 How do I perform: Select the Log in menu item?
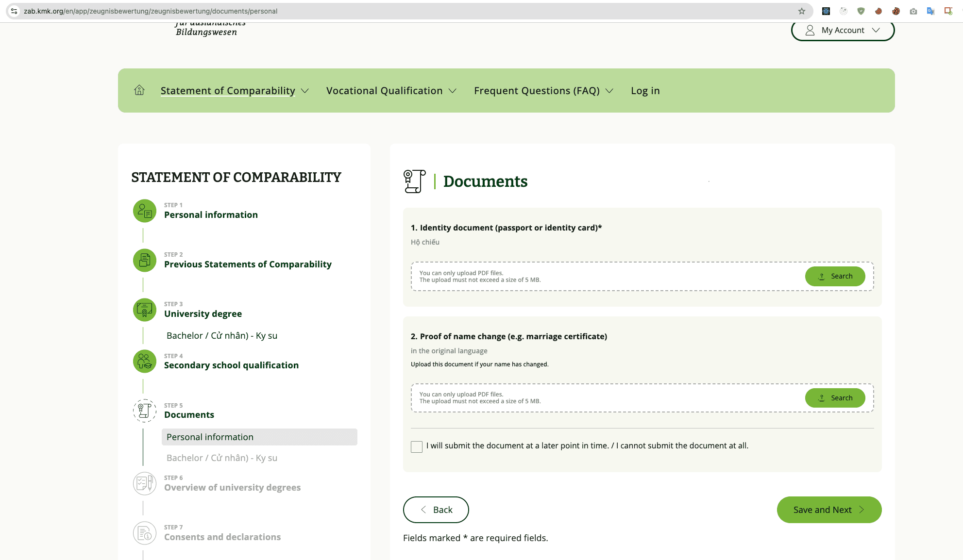click(x=645, y=90)
